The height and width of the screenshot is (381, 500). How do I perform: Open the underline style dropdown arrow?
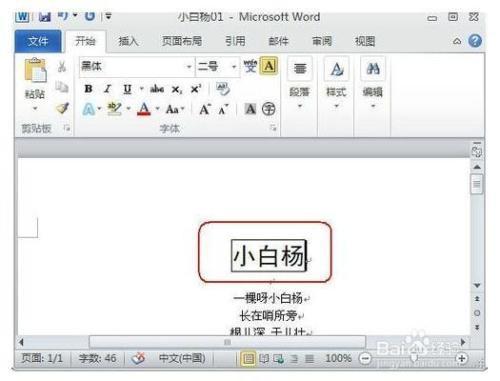(x=142, y=89)
